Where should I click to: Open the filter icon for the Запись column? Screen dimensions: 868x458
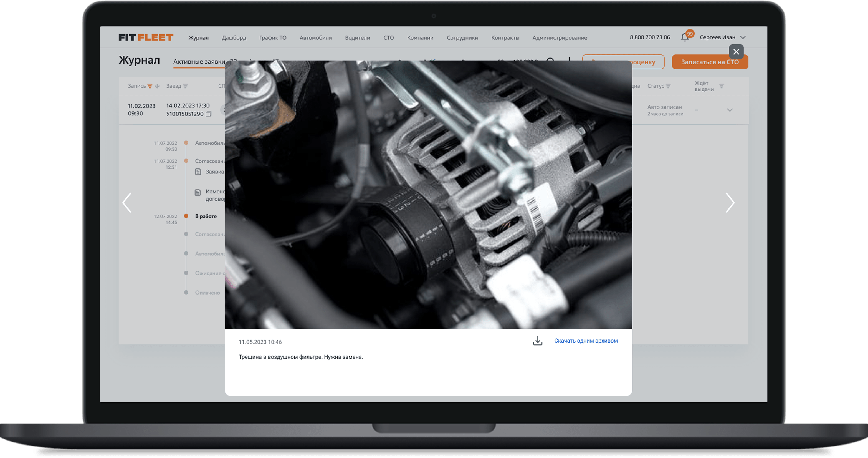pyautogui.click(x=150, y=86)
